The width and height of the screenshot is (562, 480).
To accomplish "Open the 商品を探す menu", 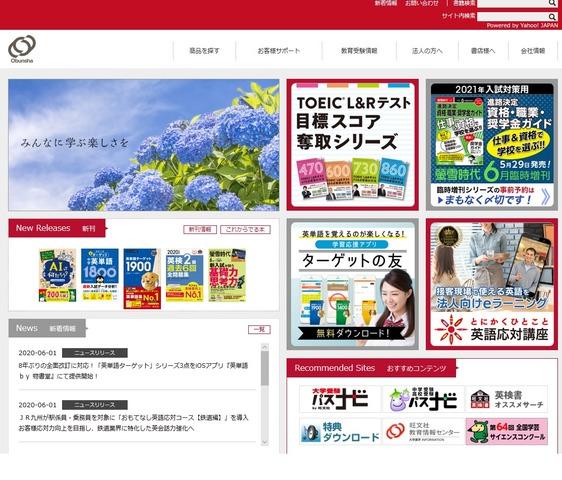I will (204, 51).
